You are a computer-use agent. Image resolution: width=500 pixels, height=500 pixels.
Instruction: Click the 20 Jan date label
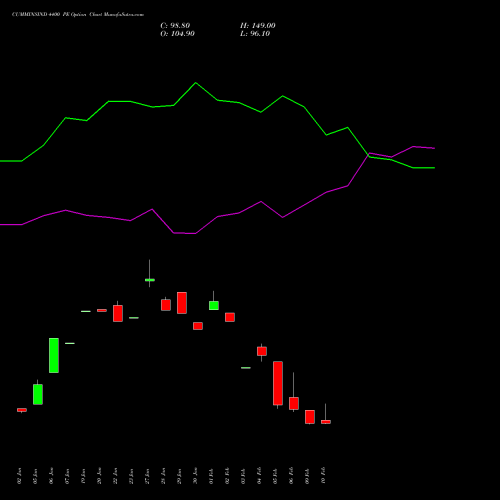99,476
